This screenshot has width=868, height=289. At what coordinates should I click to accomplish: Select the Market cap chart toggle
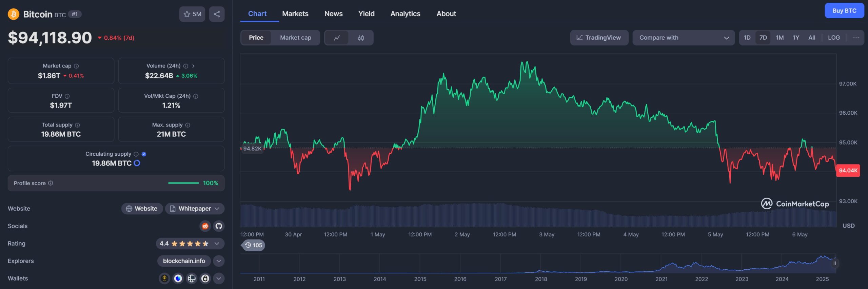[296, 38]
